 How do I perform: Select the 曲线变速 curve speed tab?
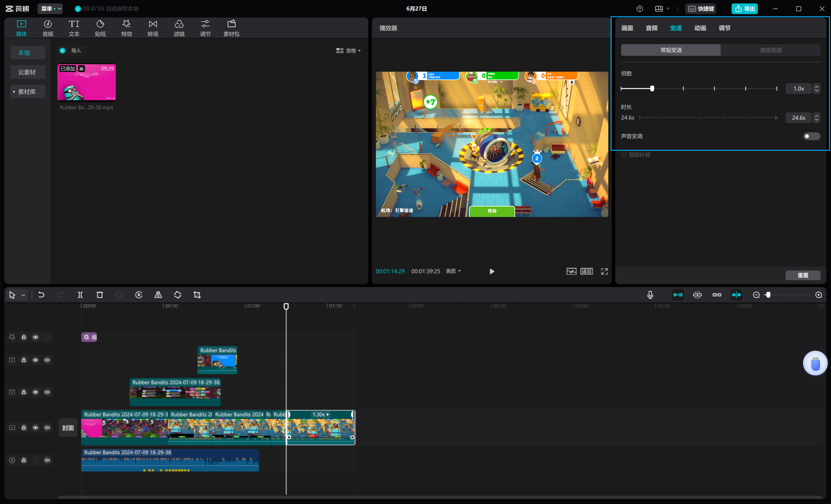click(771, 50)
